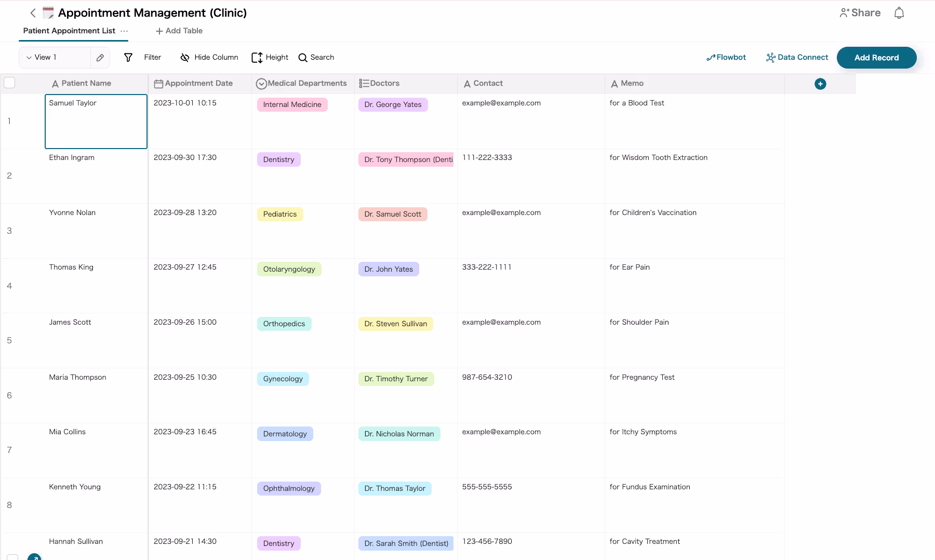Click the pink Internal Medicine tag

tap(292, 105)
